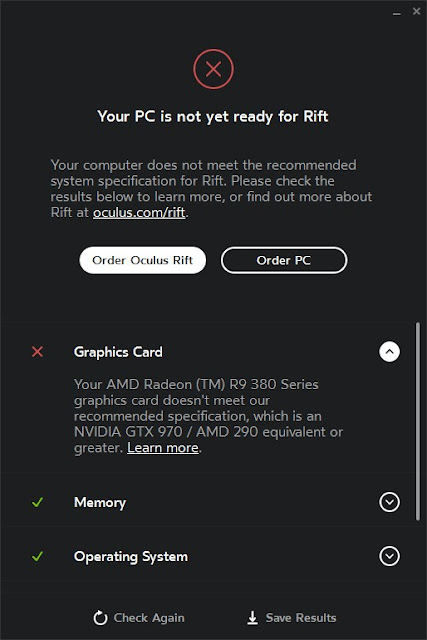Close the Rift compatibility window

[416, 11]
